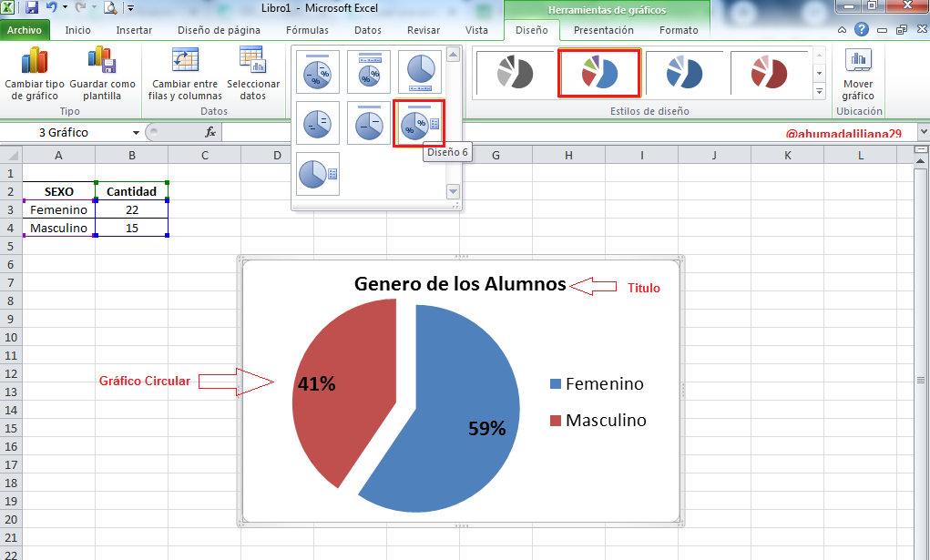
Task: Open the Fórmulas tab
Action: 307,30
